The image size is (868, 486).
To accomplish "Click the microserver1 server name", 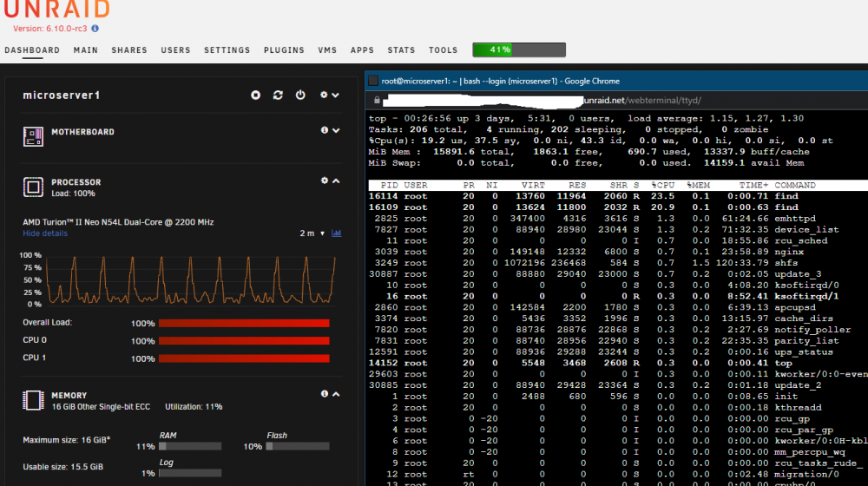I will click(62, 95).
